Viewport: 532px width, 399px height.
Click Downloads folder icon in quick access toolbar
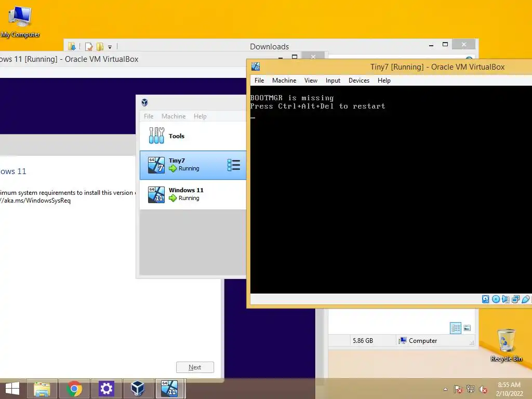point(72,46)
